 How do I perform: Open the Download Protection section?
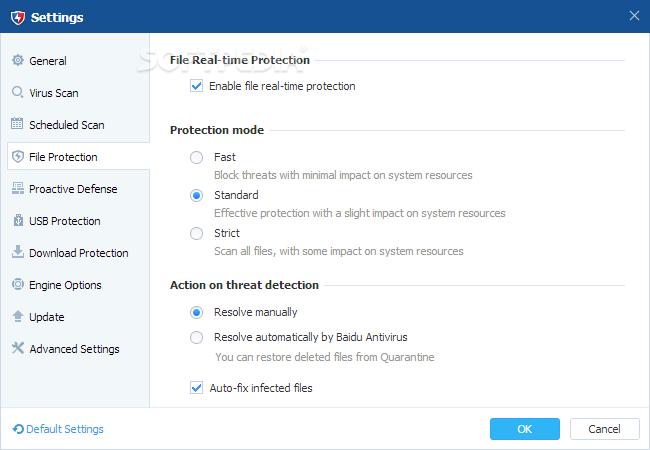(78, 253)
